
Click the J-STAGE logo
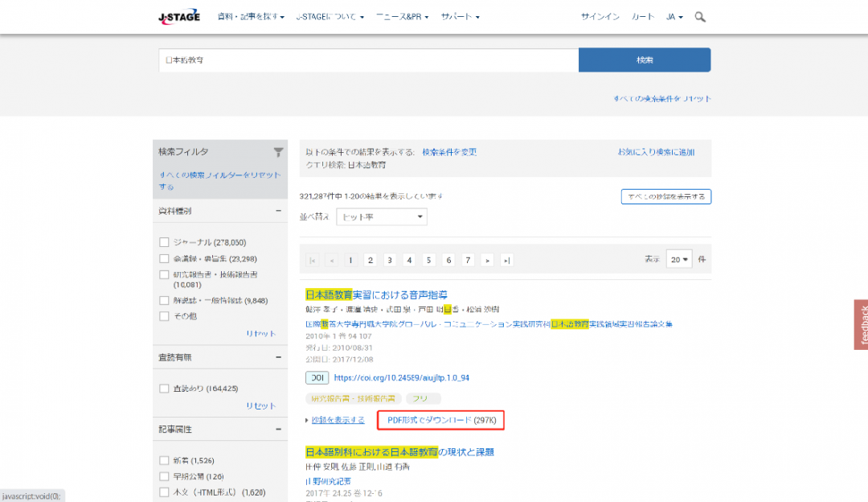[178, 16]
